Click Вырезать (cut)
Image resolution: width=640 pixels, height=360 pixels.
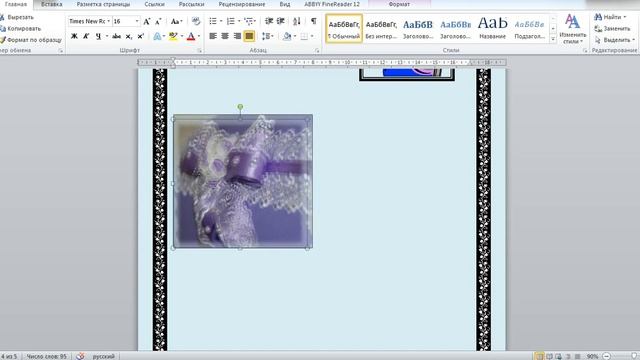(x=17, y=17)
